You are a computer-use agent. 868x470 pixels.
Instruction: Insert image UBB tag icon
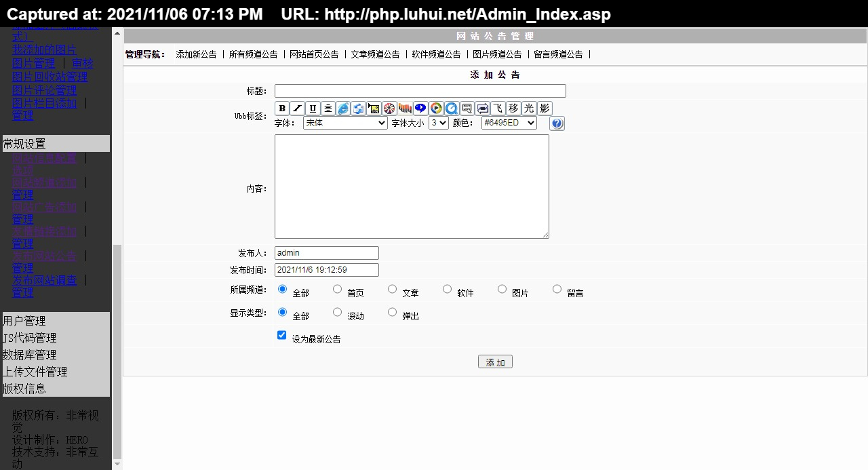click(374, 109)
